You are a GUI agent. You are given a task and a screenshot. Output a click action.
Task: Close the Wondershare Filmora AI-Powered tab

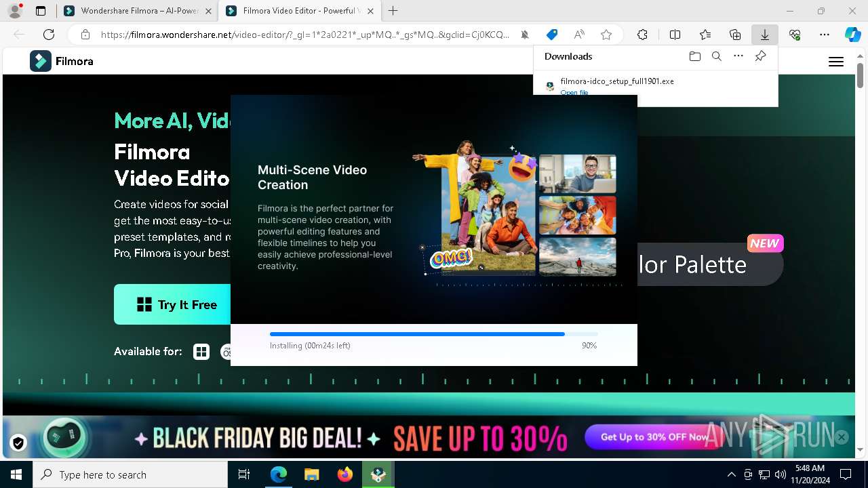(x=208, y=11)
